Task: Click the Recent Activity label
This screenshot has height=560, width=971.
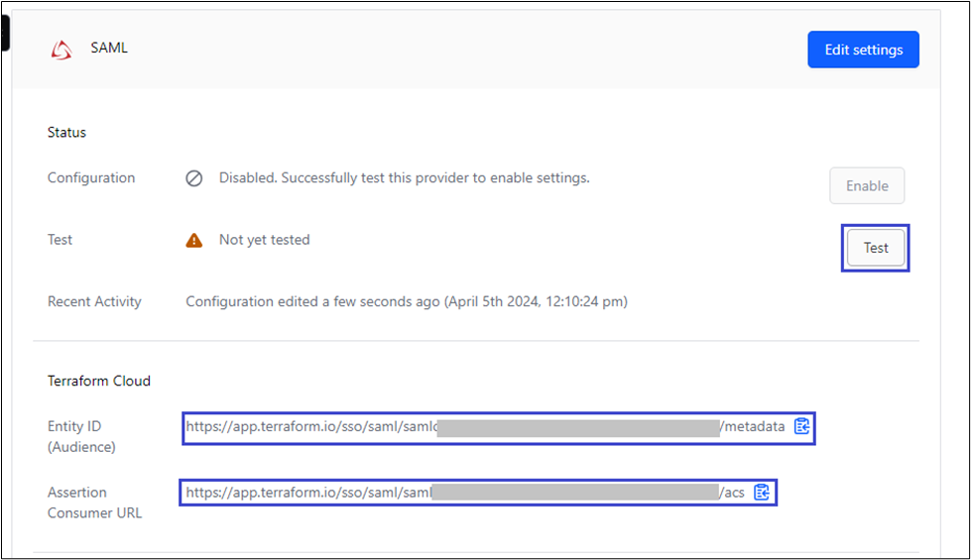Action: [95, 302]
